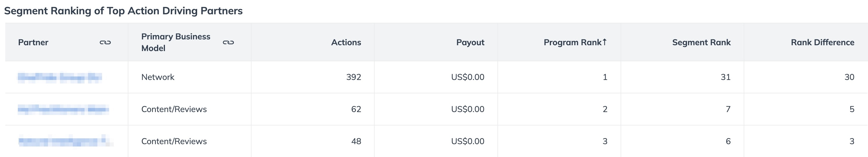Click the rank difference value 30
This screenshot has width=868, height=157.
[849, 77]
